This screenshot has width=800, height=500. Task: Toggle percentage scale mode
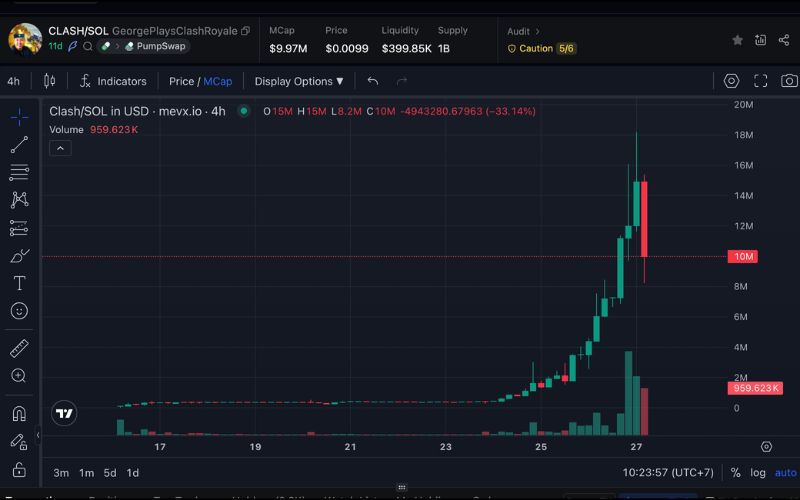click(735, 472)
